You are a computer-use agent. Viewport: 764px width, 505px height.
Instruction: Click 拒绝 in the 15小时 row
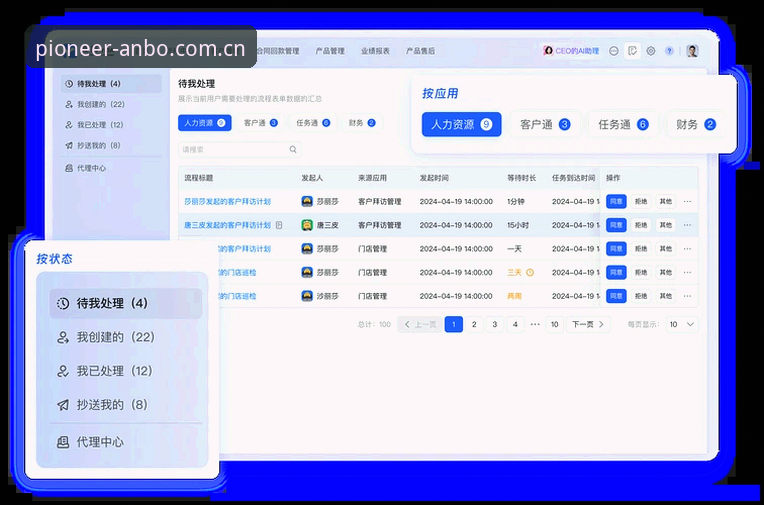pos(641,225)
